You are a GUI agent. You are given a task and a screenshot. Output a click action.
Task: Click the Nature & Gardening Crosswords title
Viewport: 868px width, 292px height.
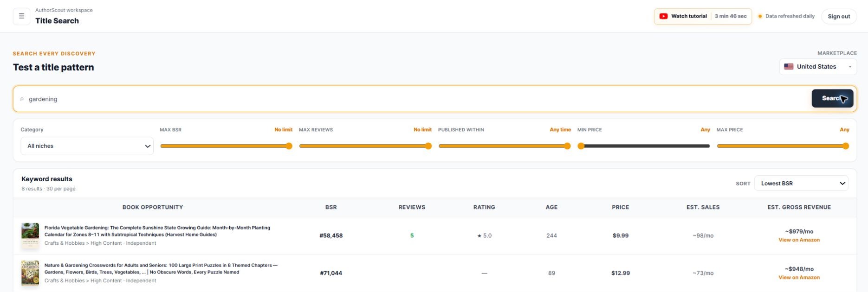click(x=161, y=269)
